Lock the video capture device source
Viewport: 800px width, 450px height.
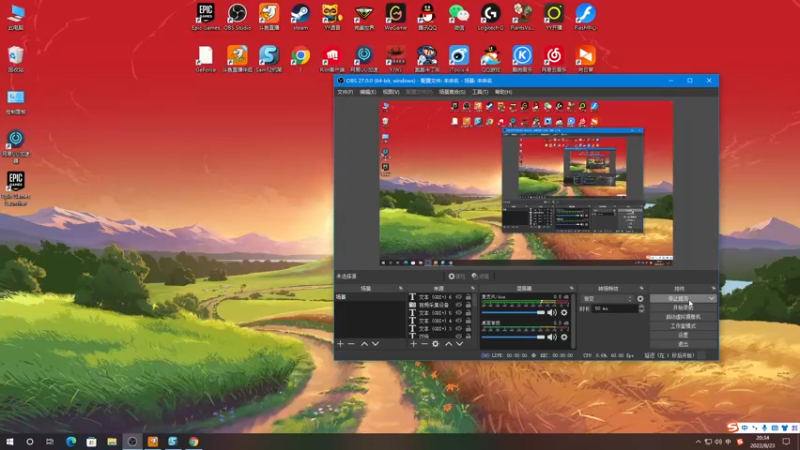[x=468, y=305]
